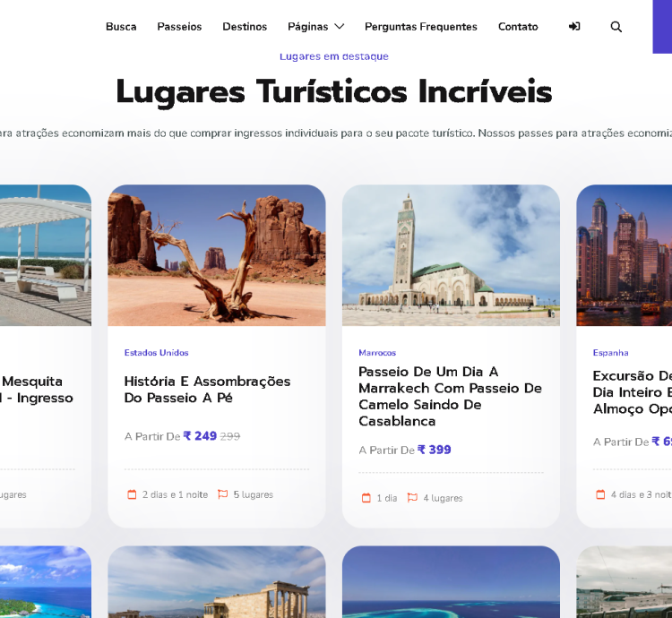Click flag icon beside '4 lugares'
The width and height of the screenshot is (672, 618).
coord(412,498)
